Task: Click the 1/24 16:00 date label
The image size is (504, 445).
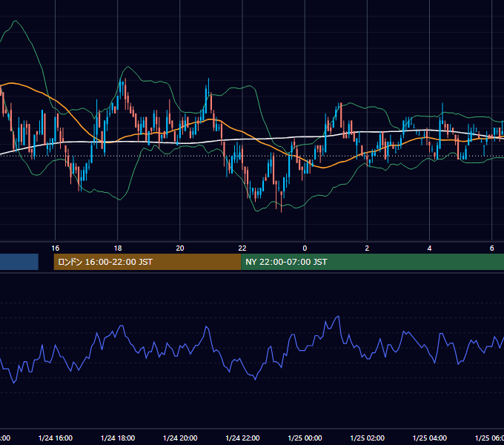Action: [56, 438]
